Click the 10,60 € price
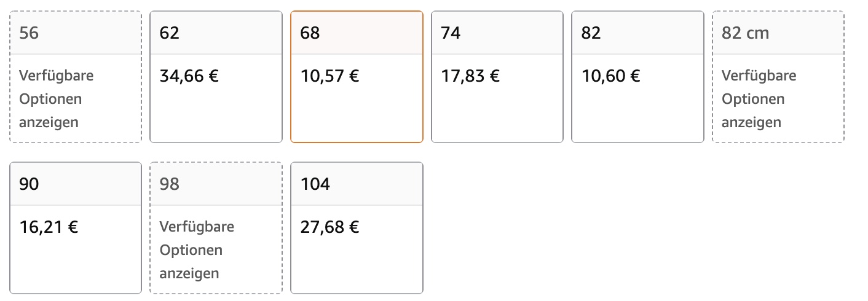Image resolution: width=868 pixels, height=301 pixels. (x=611, y=76)
